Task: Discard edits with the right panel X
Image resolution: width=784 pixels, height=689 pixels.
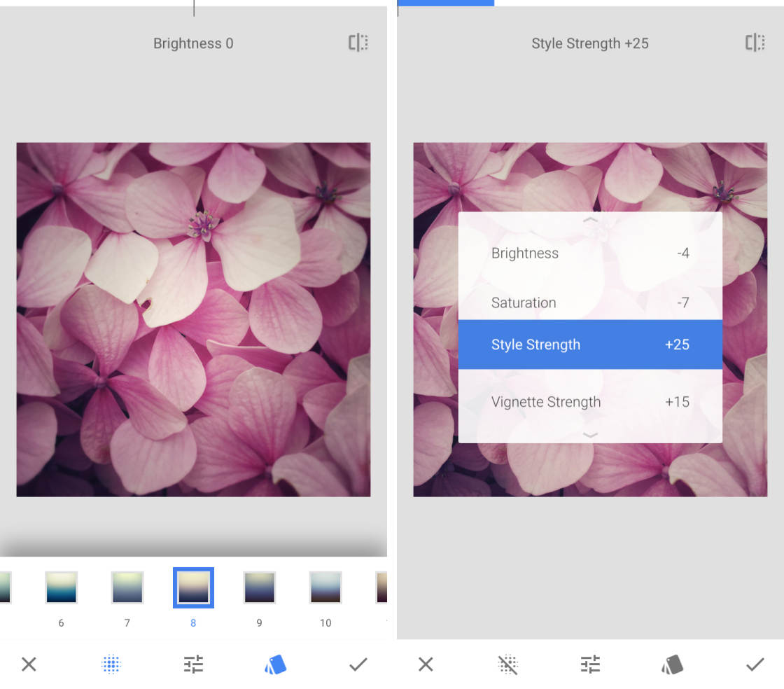Action: pos(426,664)
